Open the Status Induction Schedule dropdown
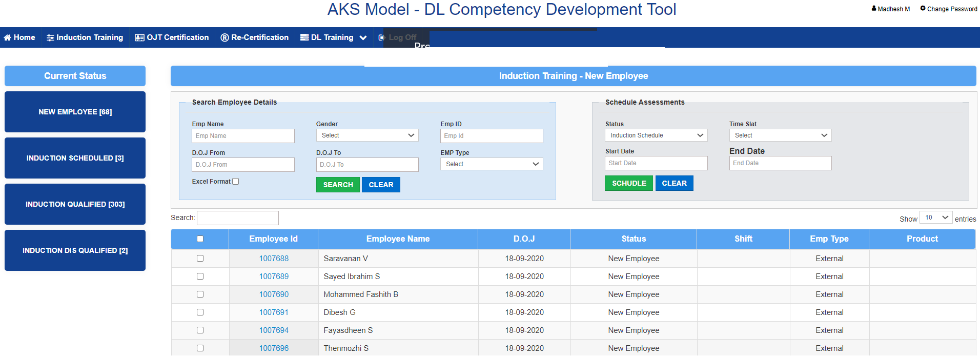Screen dimensions: 980x356 coord(656,135)
